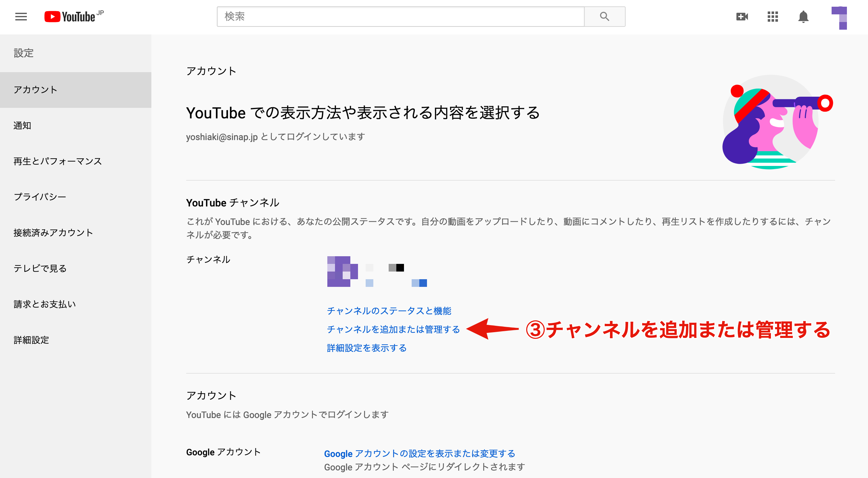Open the create video camera icon
Screen dimensions: 868x478
click(742, 17)
